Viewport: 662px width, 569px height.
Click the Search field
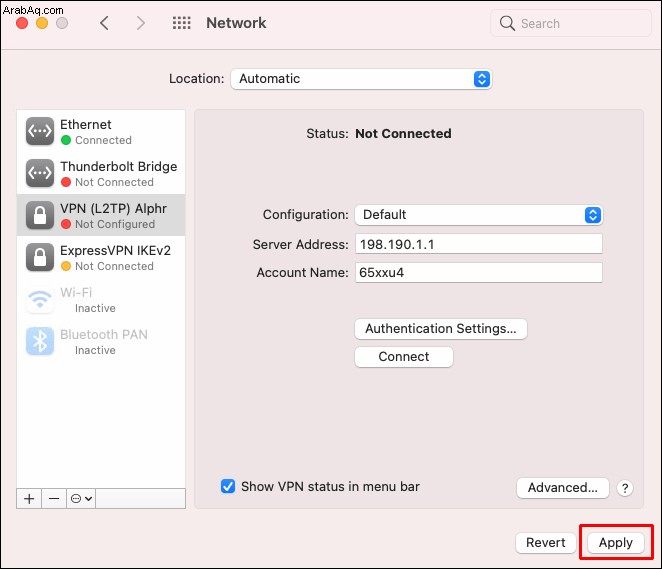tap(571, 24)
